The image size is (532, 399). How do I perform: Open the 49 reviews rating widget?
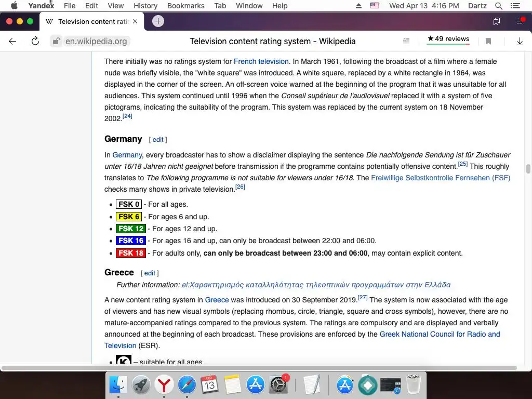[448, 39]
